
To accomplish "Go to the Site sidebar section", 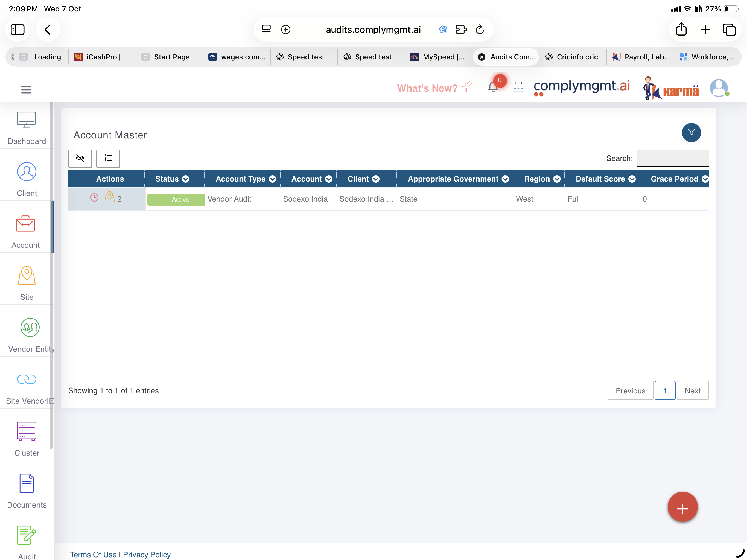I will (27, 283).
